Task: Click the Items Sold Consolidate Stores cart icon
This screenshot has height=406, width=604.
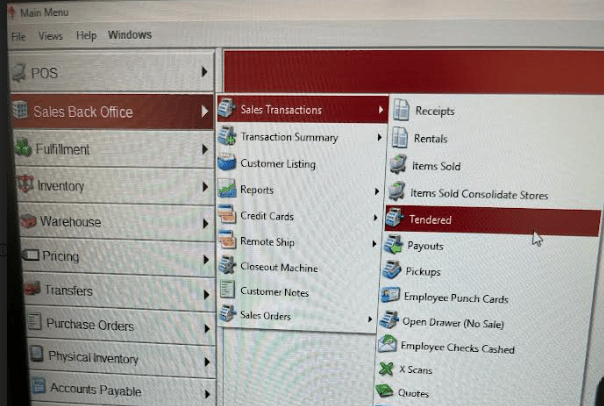Action: (396, 191)
